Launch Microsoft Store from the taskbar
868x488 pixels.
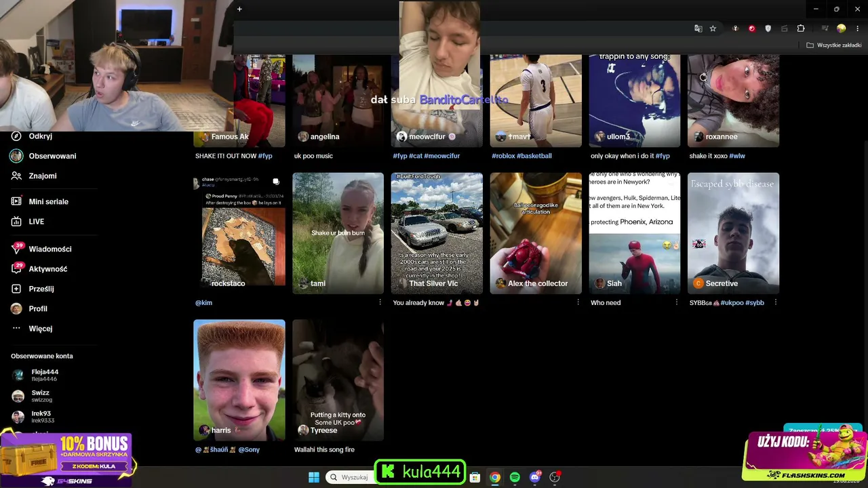(x=475, y=477)
